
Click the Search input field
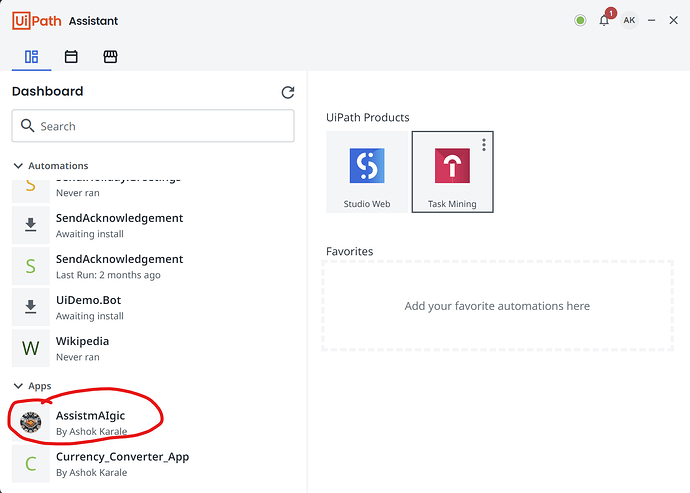click(x=153, y=126)
